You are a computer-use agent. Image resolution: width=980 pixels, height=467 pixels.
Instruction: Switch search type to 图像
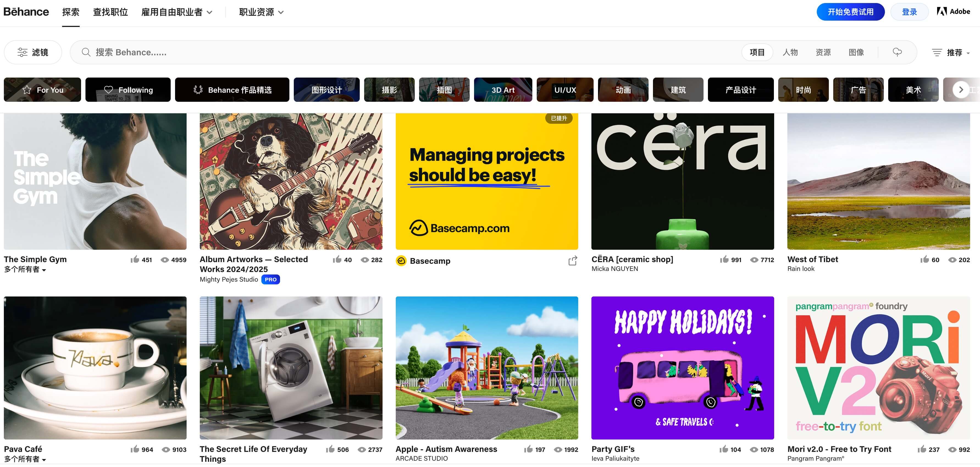tap(856, 52)
